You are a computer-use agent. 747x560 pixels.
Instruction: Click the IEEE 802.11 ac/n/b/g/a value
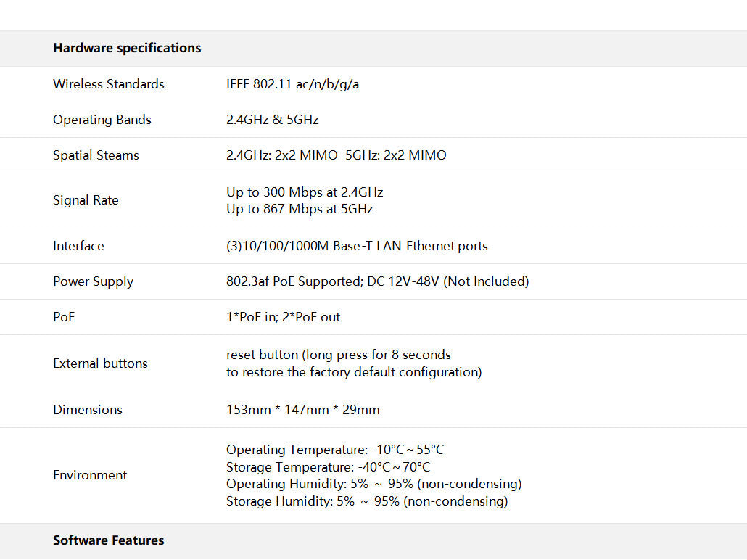(292, 84)
